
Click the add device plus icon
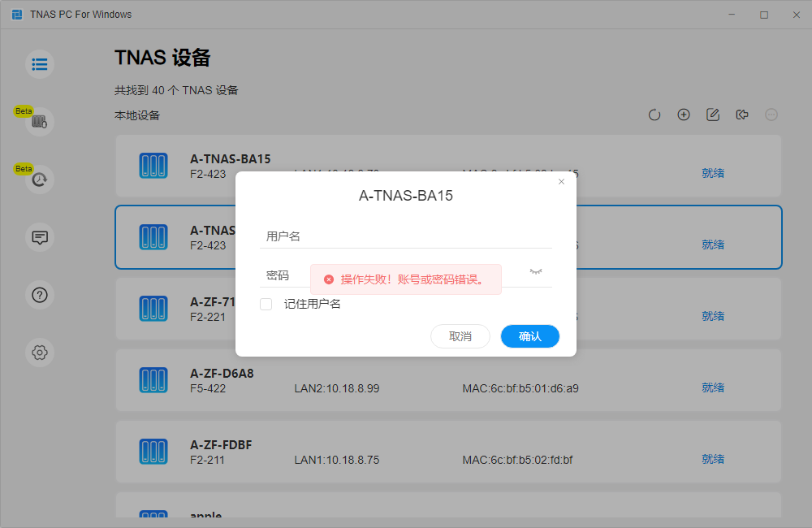pos(684,115)
